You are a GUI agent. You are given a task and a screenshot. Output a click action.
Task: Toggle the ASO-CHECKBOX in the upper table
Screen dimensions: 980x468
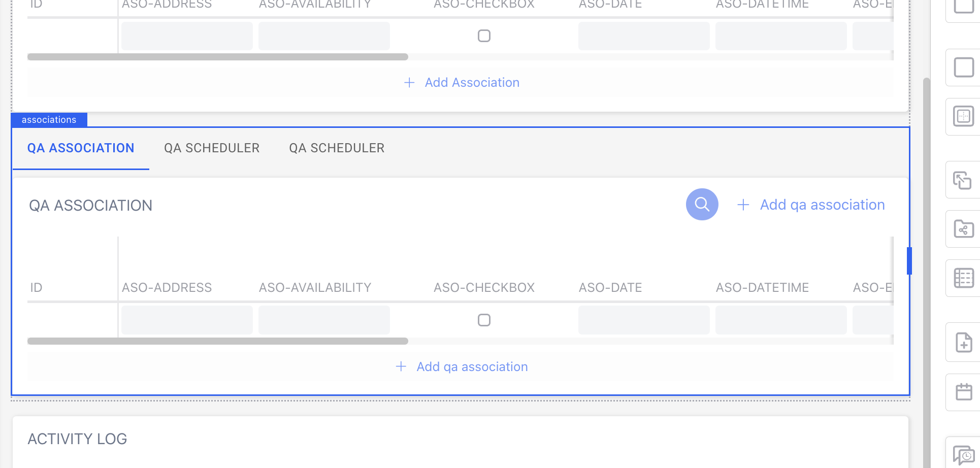pyautogui.click(x=484, y=36)
